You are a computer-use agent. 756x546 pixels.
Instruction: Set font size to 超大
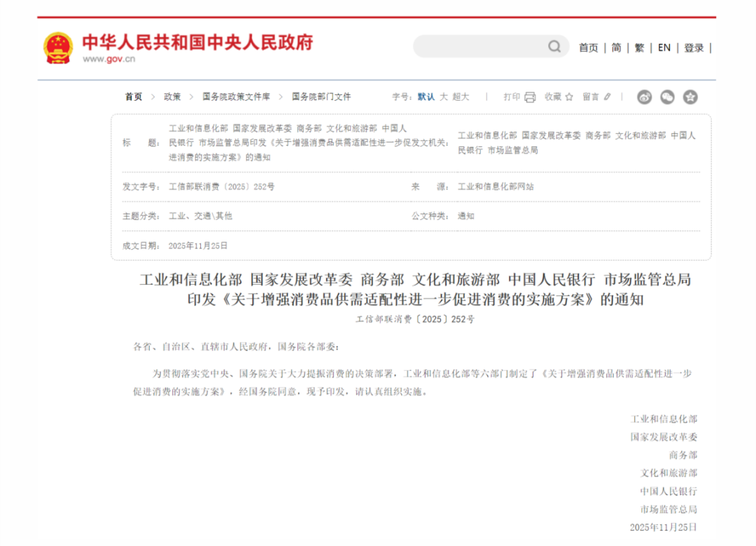pyautogui.click(x=461, y=97)
